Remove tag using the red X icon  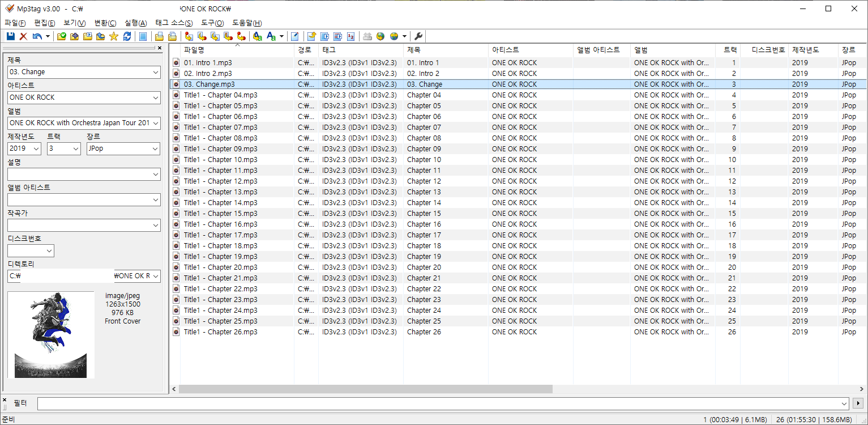coord(24,36)
